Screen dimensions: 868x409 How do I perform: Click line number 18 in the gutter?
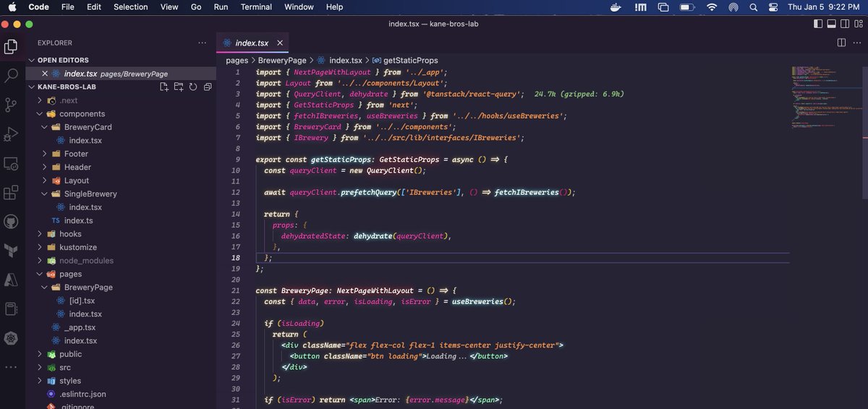point(236,258)
